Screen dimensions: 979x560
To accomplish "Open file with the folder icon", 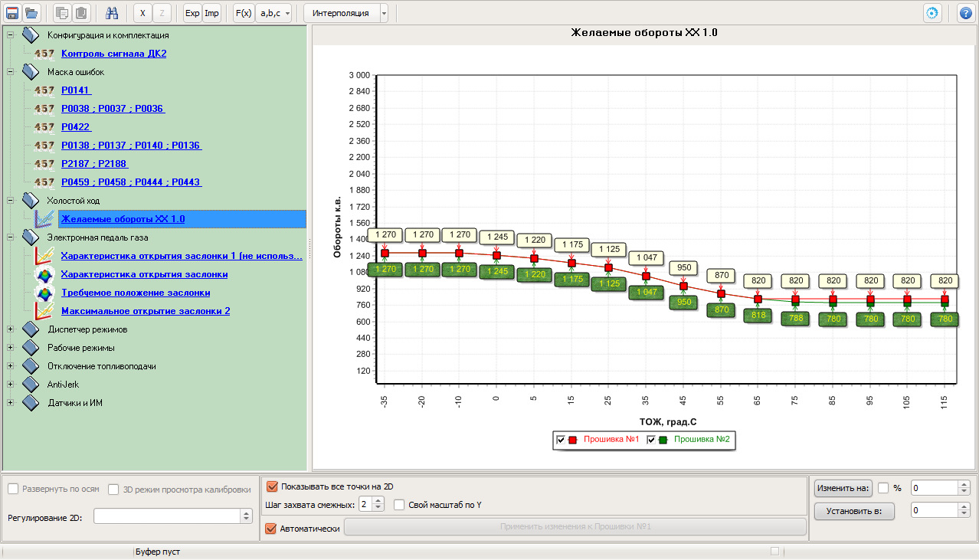I will tap(31, 13).
